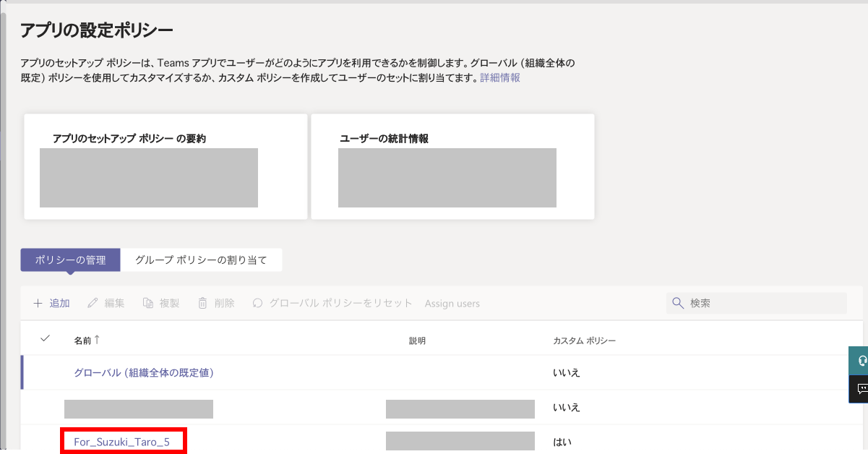Screen dimensions: 868x454
Task: Click the 削除 trash icon
Action: [202, 304]
